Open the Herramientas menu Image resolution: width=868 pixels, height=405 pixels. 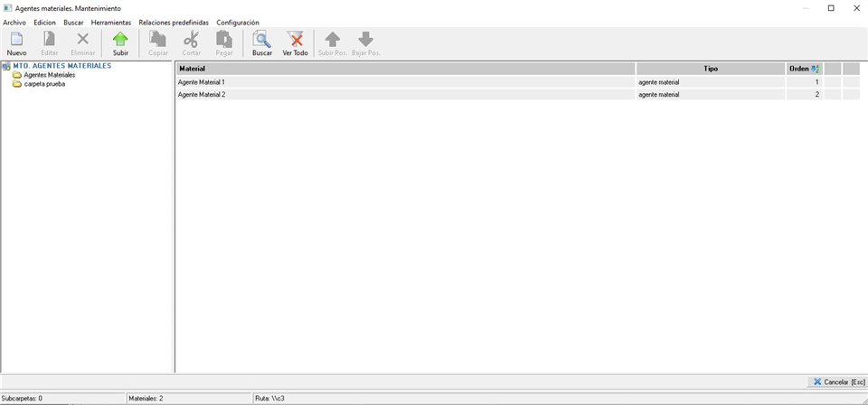tap(111, 23)
